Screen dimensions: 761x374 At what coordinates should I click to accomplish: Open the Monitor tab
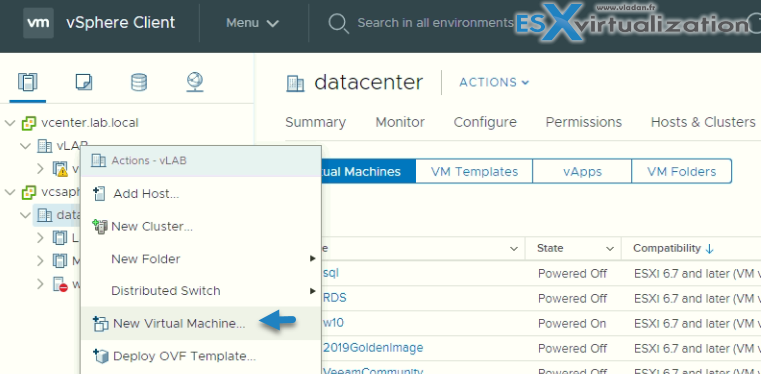pos(400,122)
